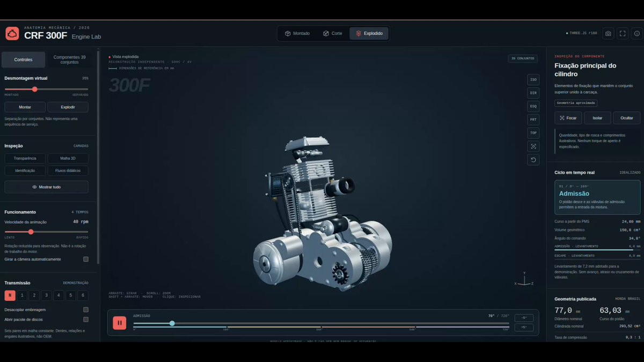644x362 pixels.
Task: Toggle Transparência inspection layer
Action: click(25, 158)
